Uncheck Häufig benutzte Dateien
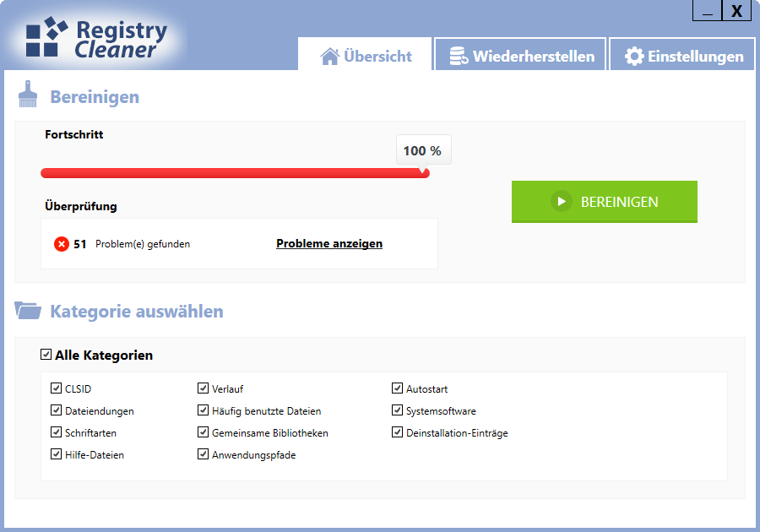Screen dimensions: 760x532 (204, 410)
